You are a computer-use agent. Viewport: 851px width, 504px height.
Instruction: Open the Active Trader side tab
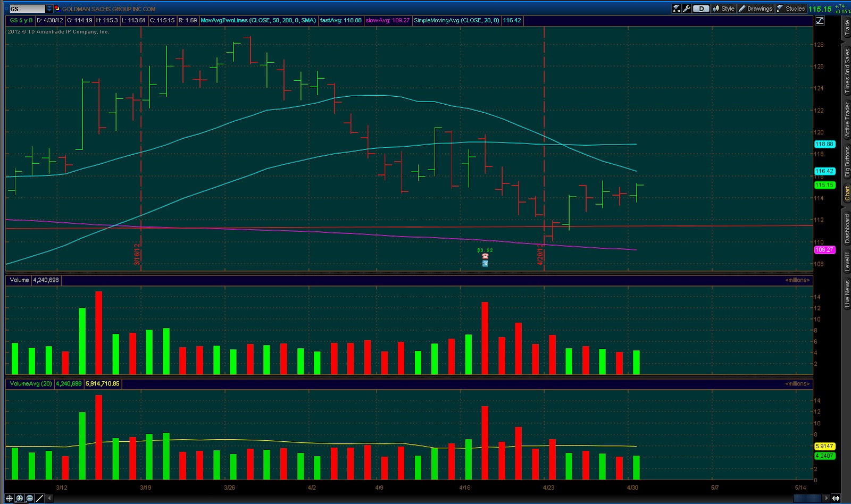tap(847, 120)
